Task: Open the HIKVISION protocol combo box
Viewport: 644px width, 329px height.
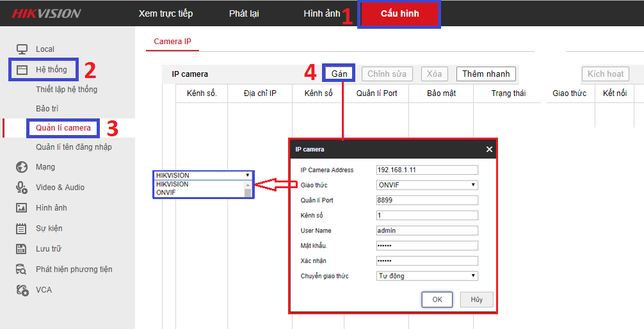Action: coord(204,175)
